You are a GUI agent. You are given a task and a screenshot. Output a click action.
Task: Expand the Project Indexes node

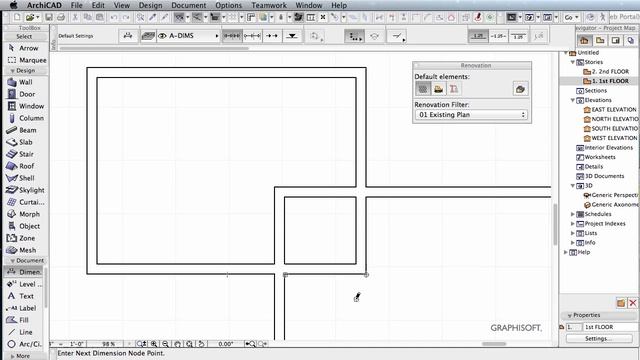click(572, 224)
